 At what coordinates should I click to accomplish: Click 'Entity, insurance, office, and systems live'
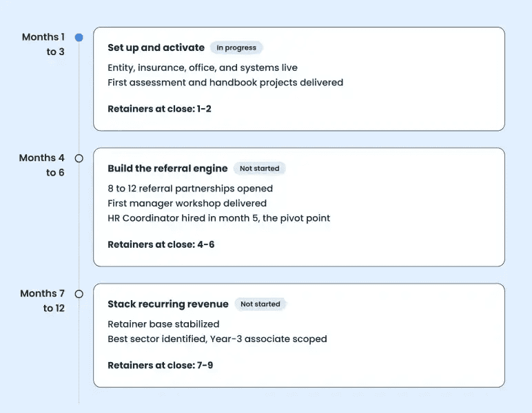(x=203, y=67)
